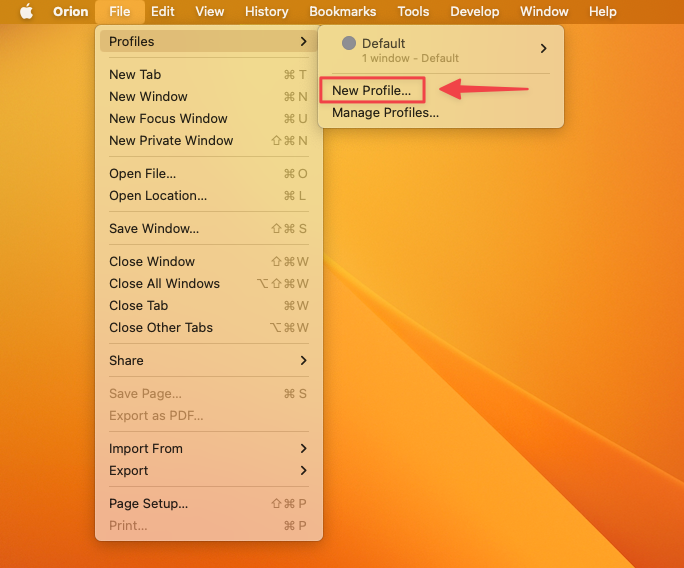Click Open Location... entry
The image size is (684, 568).
tap(158, 196)
